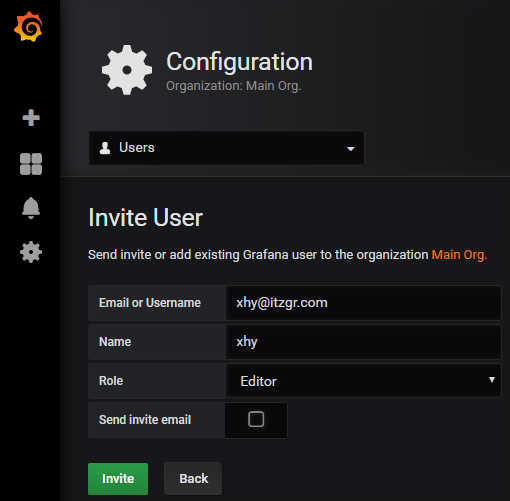The height and width of the screenshot is (501, 510).
Task: Enable the Send invite email checkbox
Action: (256, 419)
